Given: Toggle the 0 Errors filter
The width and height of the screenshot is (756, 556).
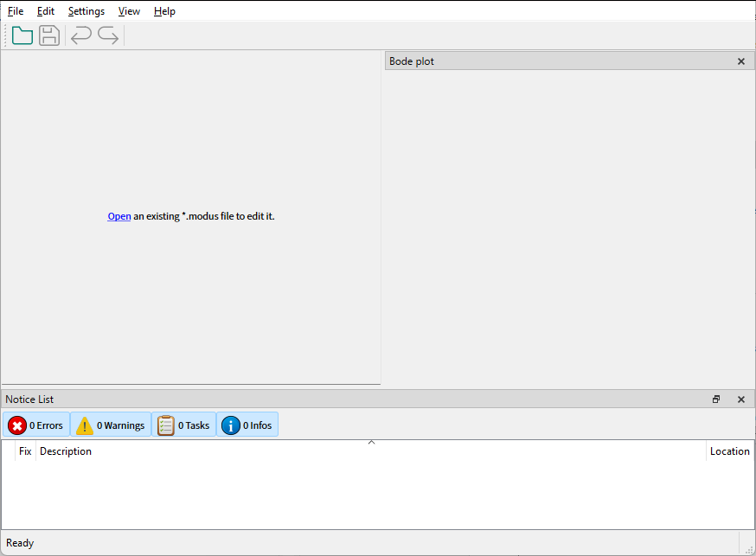Looking at the screenshot, I should [x=36, y=425].
